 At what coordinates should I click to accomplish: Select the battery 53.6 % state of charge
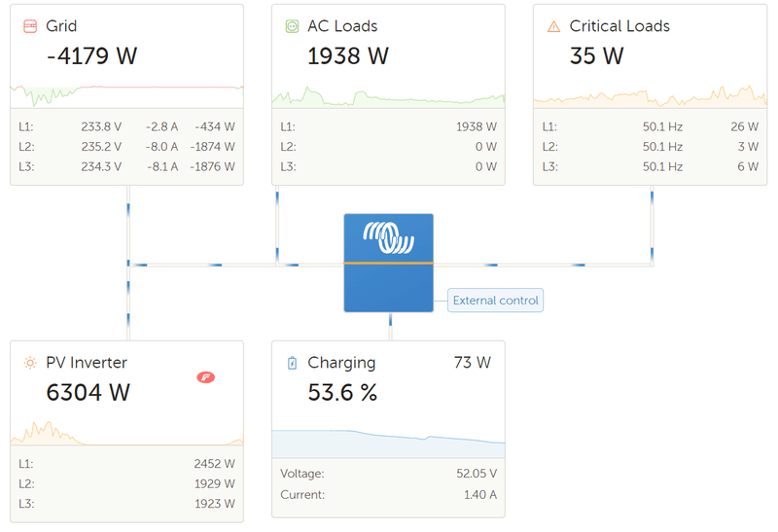342,392
